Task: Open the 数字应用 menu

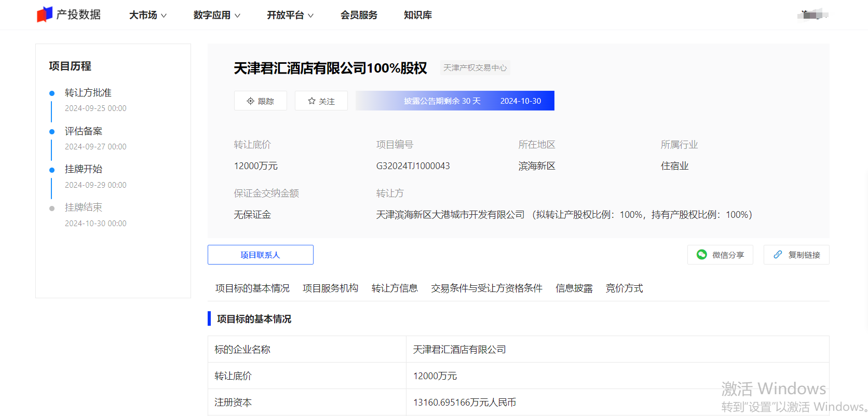Action: coord(216,15)
